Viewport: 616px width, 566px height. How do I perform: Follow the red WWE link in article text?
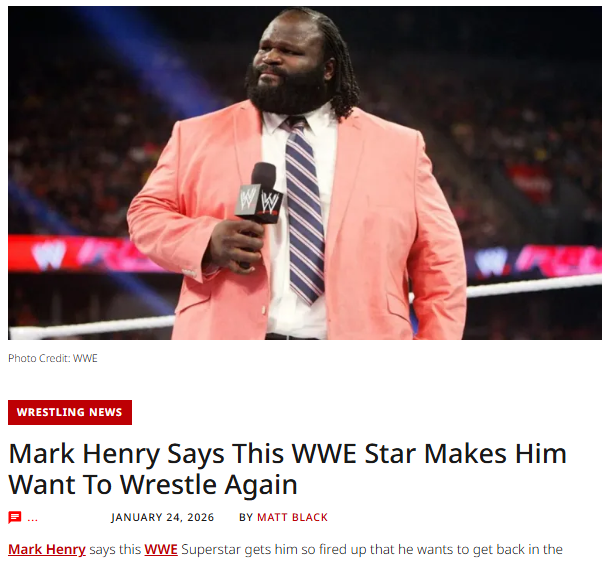[161, 549]
